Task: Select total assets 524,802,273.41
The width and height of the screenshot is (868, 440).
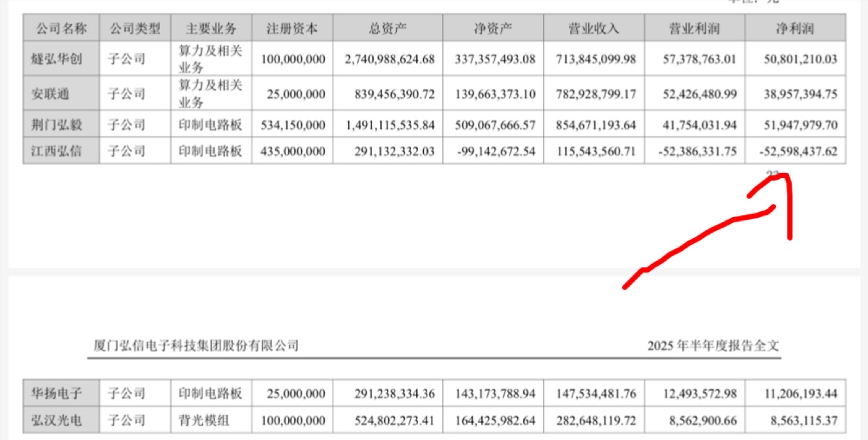Action: [x=393, y=420]
